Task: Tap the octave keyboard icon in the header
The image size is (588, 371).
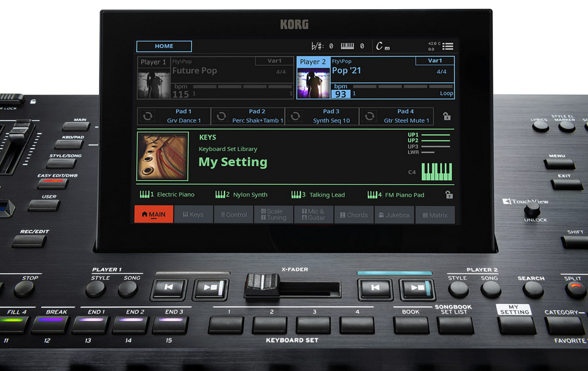Action: (x=347, y=46)
